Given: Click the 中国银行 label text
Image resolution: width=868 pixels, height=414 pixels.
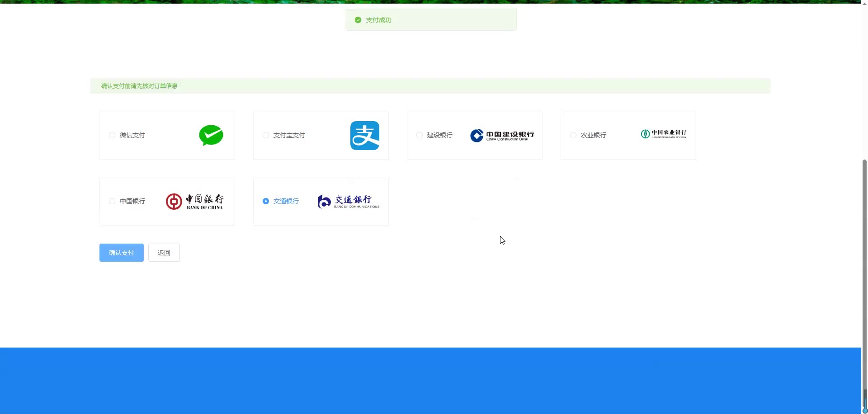Looking at the screenshot, I should pos(132,201).
